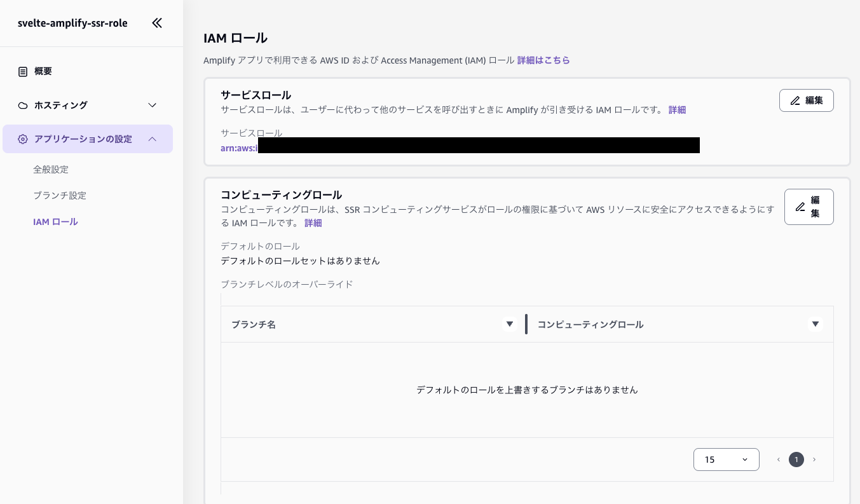Open the 詳細はこちら link

click(543, 60)
